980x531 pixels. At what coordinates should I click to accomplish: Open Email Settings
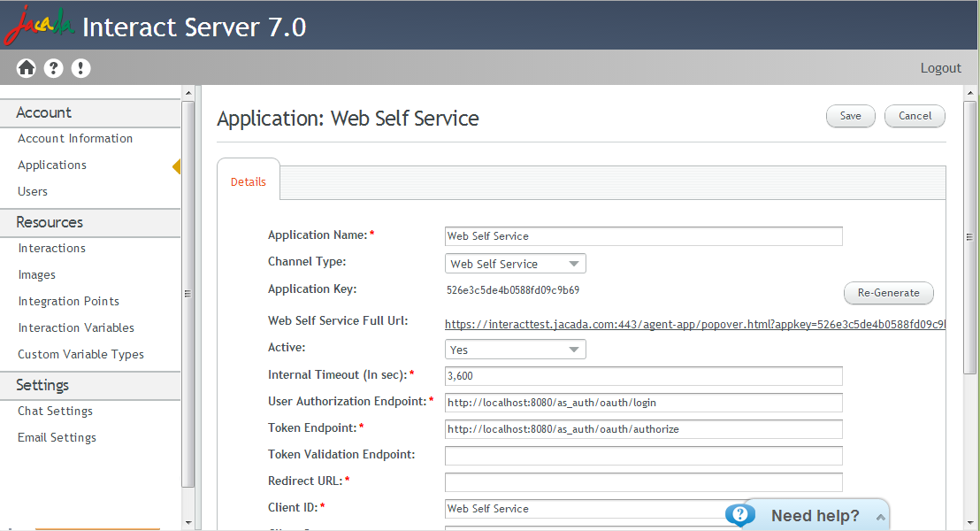pyautogui.click(x=57, y=437)
